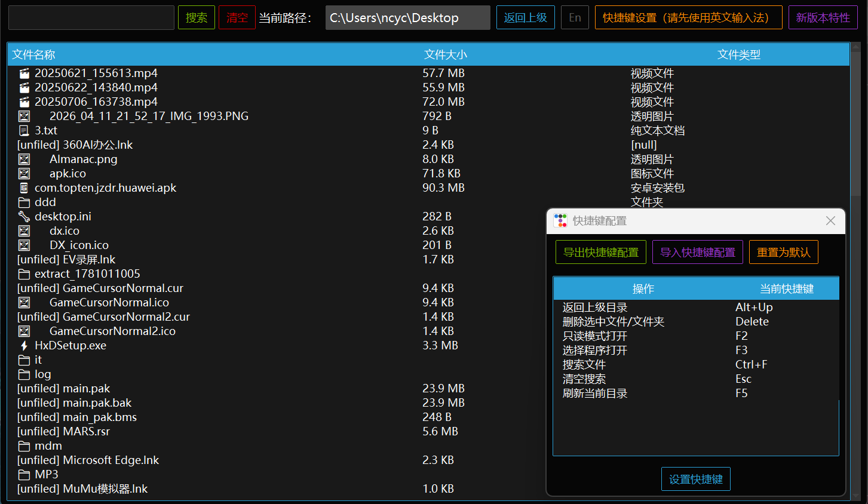
Task: Click video icon of 20250622_143840.mp4
Action: 24,88
